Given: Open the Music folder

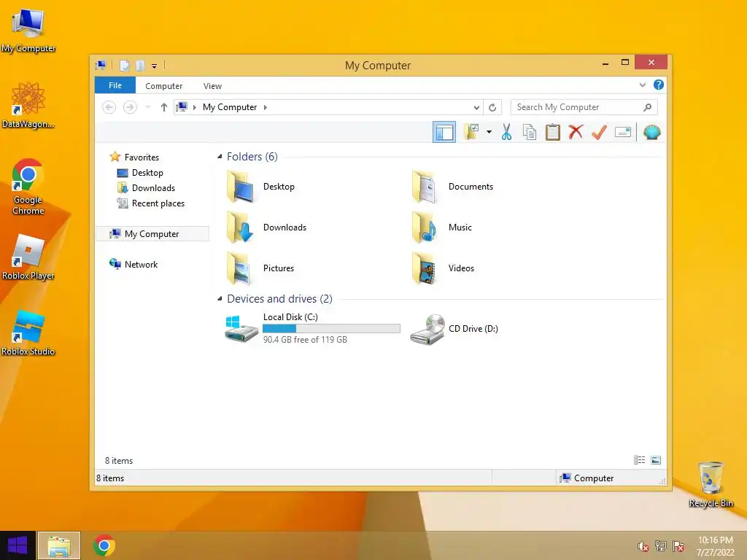Looking at the screenshot, I should [441, 227].
